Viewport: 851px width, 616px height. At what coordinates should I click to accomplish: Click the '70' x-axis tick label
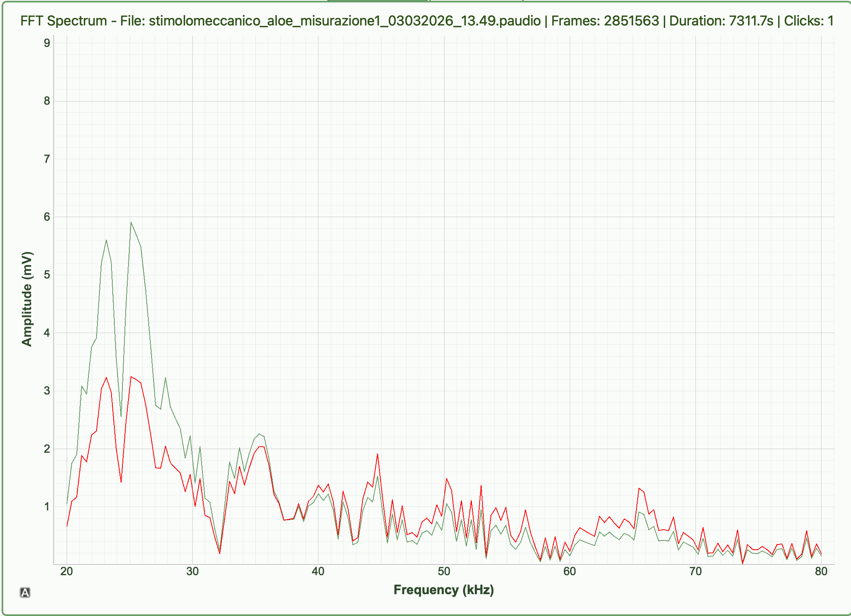coord(695,571)
